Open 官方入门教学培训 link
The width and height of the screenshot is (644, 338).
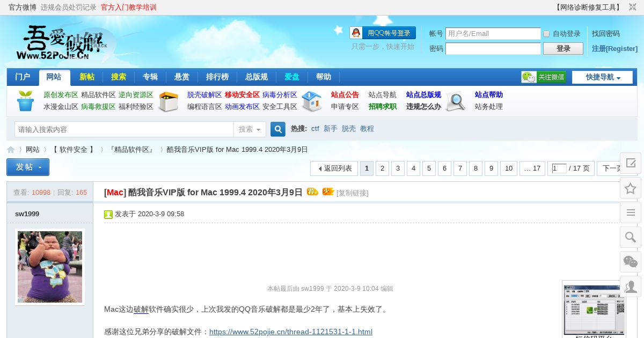[x=129, y=8]
